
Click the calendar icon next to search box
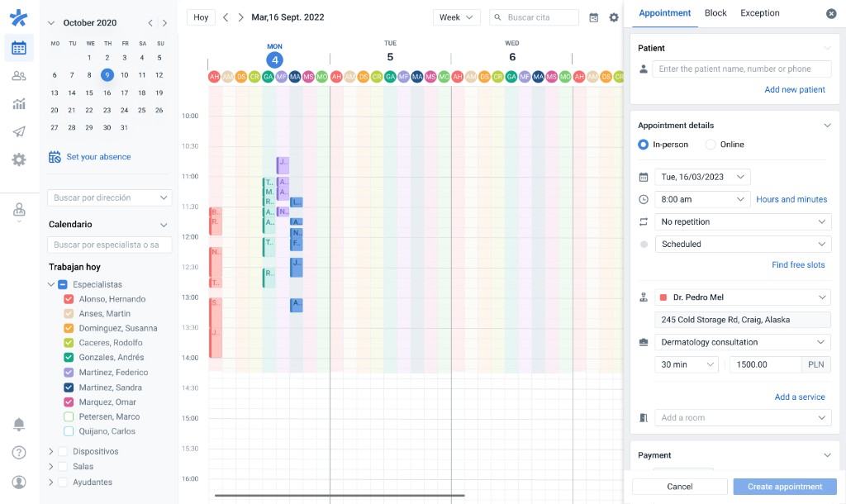[x=593, y=17]
